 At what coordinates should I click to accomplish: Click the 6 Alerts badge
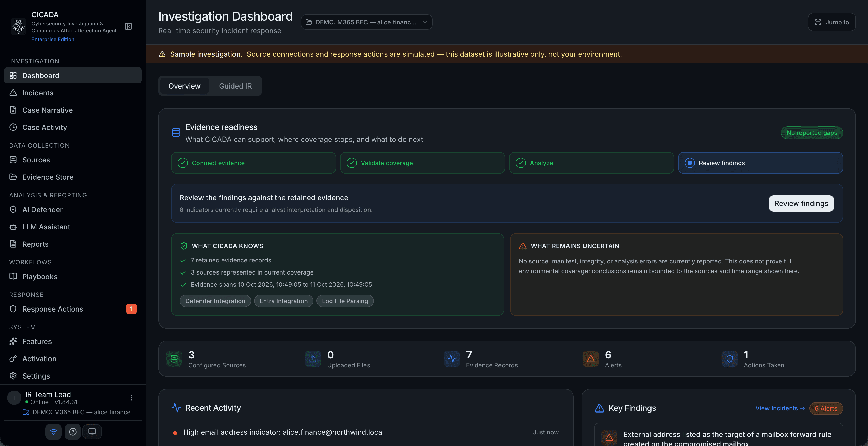[826, 408]
